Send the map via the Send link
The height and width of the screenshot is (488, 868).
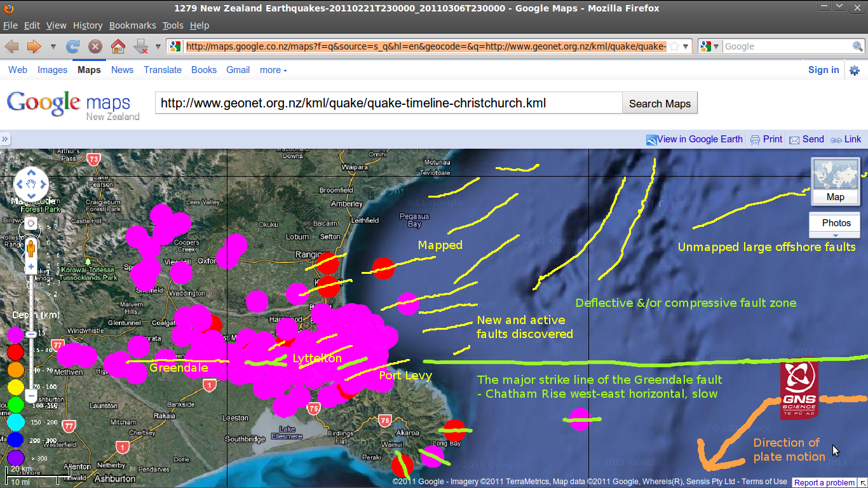(x=806, y=139)
